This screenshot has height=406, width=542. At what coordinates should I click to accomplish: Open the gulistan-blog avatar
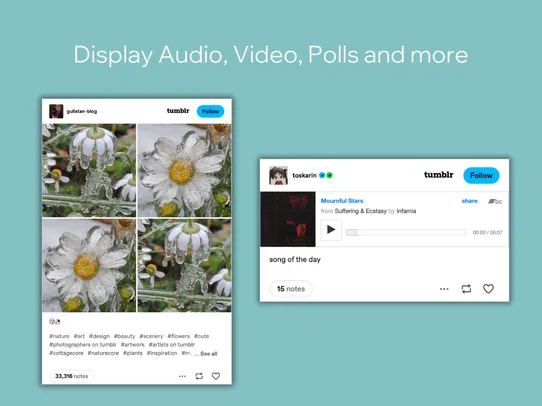56,111
